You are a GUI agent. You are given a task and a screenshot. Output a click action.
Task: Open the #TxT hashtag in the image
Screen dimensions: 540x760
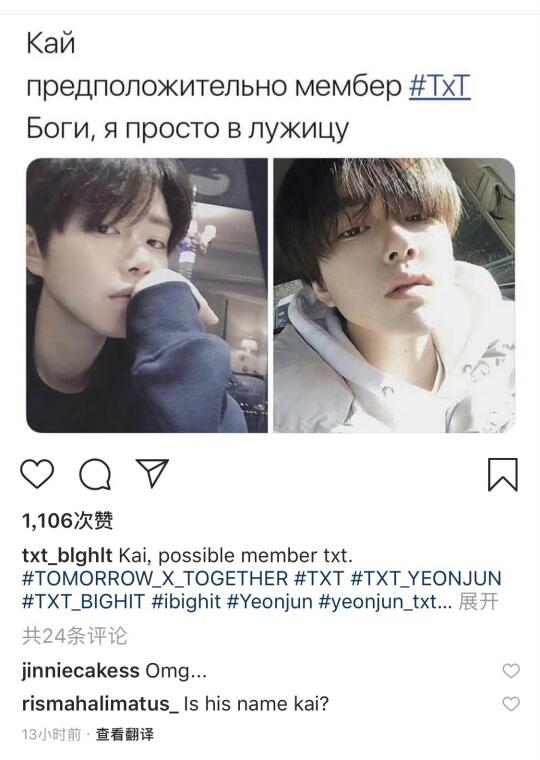(440, 86)
